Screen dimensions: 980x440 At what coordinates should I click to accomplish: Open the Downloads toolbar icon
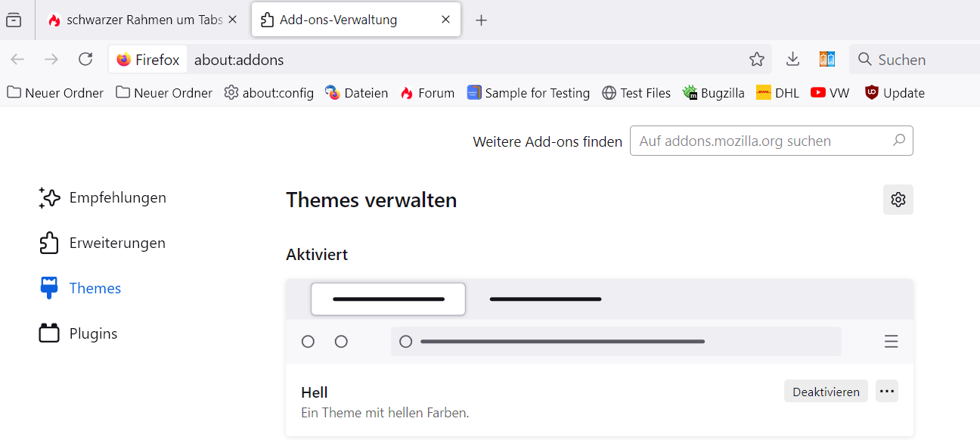click(x=792, y=59)
